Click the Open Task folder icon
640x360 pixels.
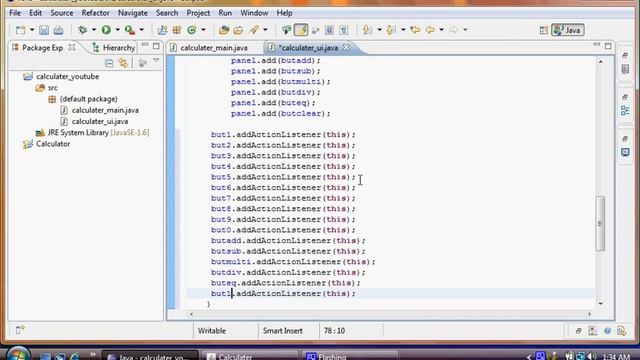(x=238, y=30)
